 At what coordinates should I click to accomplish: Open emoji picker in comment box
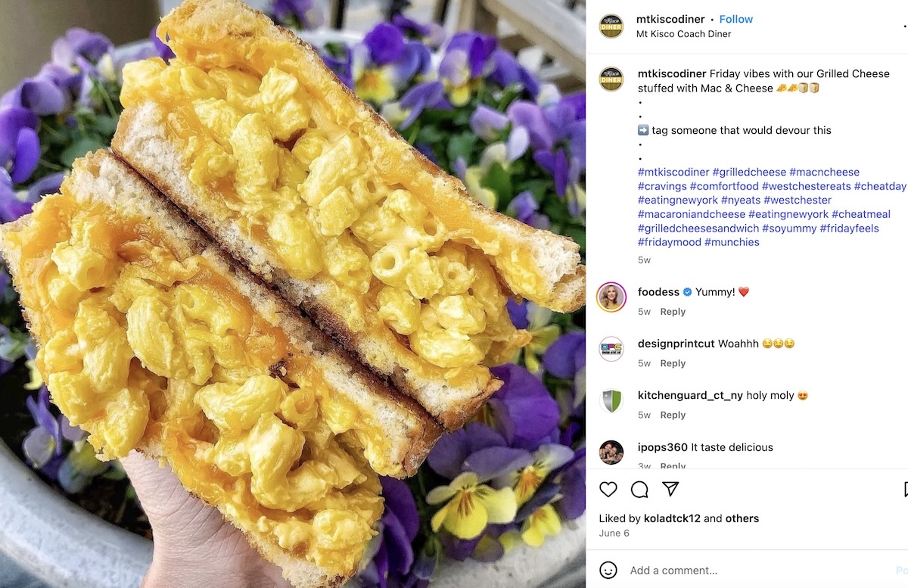click(x=608, y=571)
